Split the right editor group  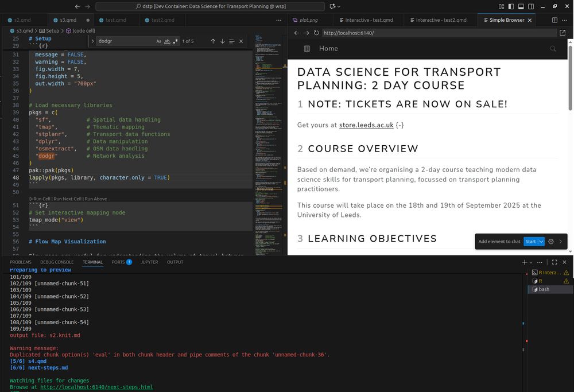554,20
